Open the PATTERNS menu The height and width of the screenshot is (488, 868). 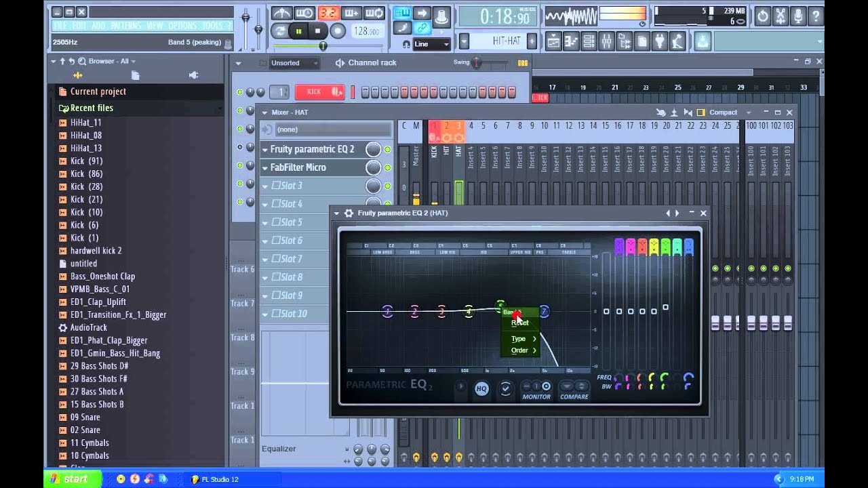point(126,26)
